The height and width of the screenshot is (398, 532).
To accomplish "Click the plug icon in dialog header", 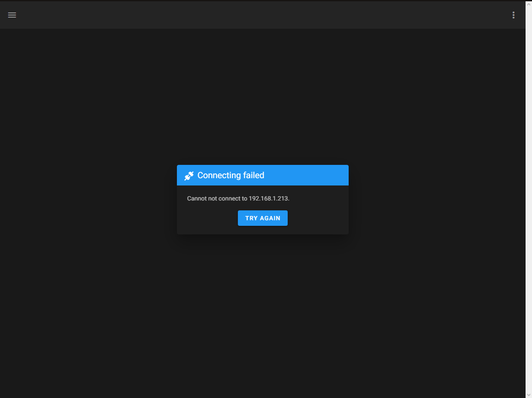I will 189,176.
